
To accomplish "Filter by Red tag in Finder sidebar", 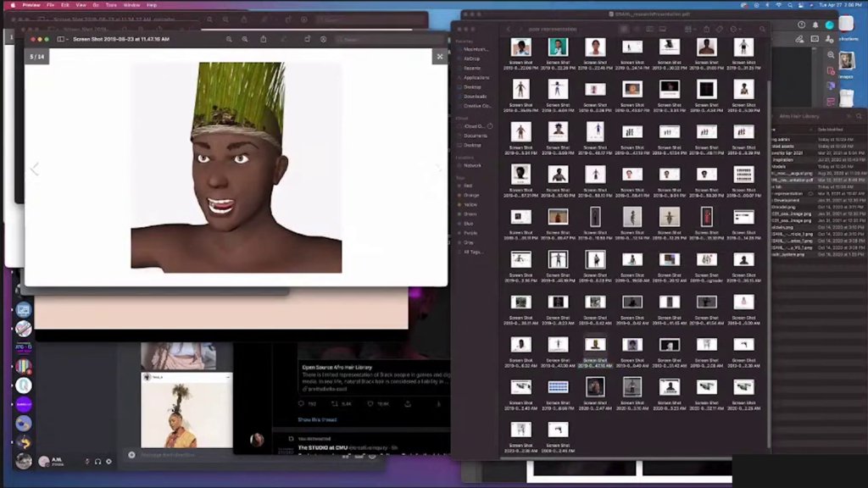I will click(x=468, y=186).
